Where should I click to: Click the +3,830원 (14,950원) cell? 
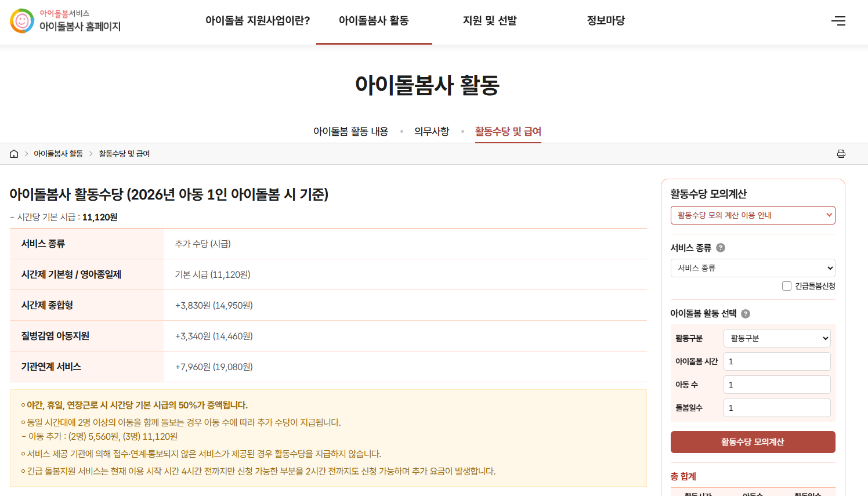coord(405,305)
